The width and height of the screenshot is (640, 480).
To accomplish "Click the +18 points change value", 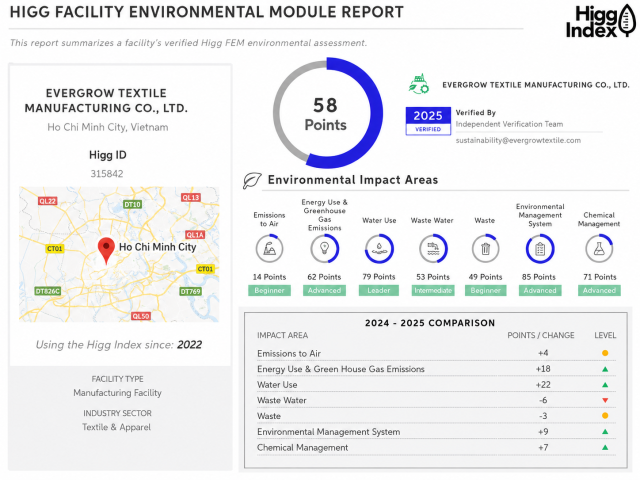I will point(543,369).
